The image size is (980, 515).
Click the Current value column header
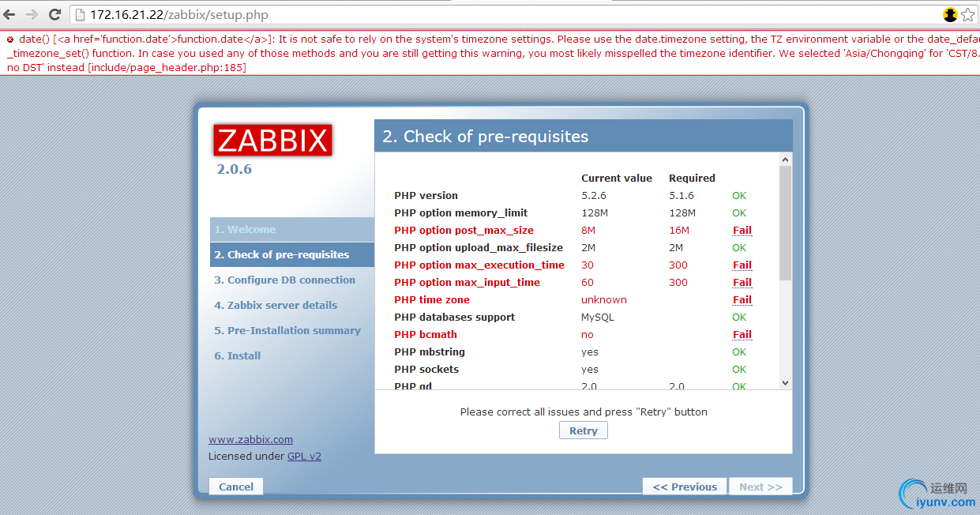(x=617, y=179)
